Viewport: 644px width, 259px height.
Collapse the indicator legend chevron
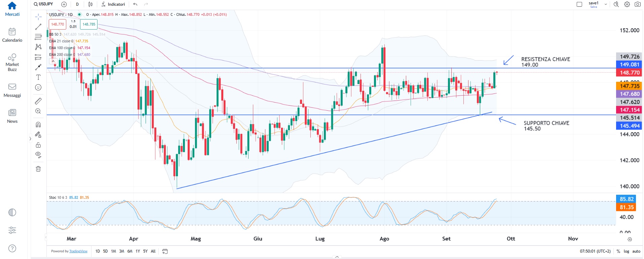[53, 61]
